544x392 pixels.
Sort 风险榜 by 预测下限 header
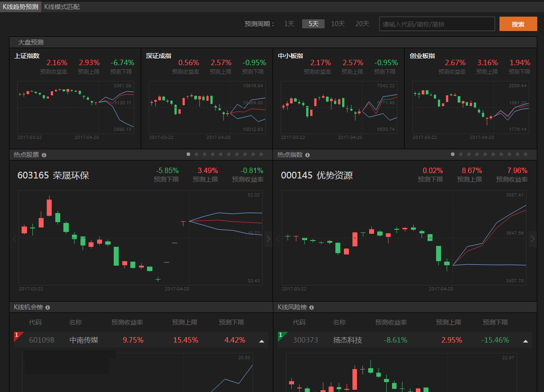495,322
